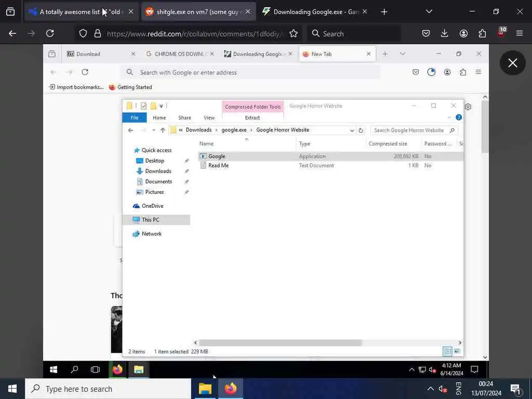Click padlock site info icon

coord(98,33)
